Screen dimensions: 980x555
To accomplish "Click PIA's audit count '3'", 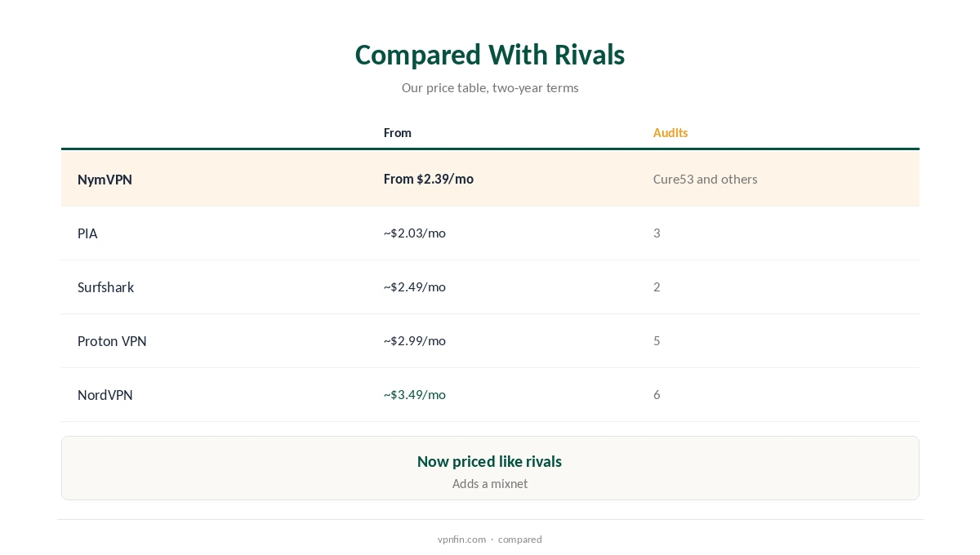I will click(x=657, y=233).
